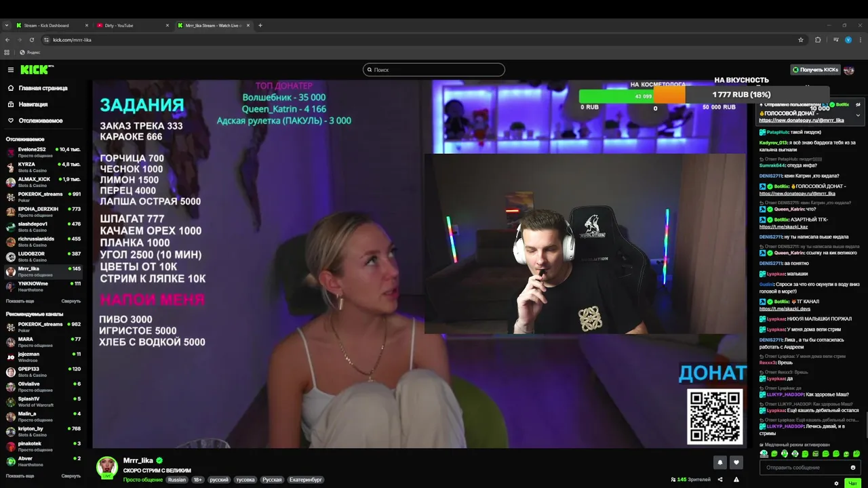This screenshot has height=488, width=868.
Task: Insert the first quick emote above chat input
Action: click(764, 453)
